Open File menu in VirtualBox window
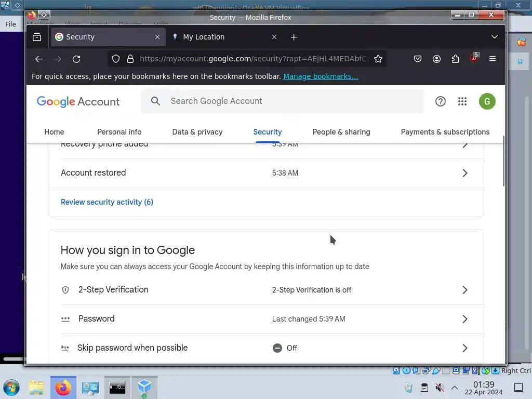The height and width of the screenshot is (399, 532). (10, 24)
